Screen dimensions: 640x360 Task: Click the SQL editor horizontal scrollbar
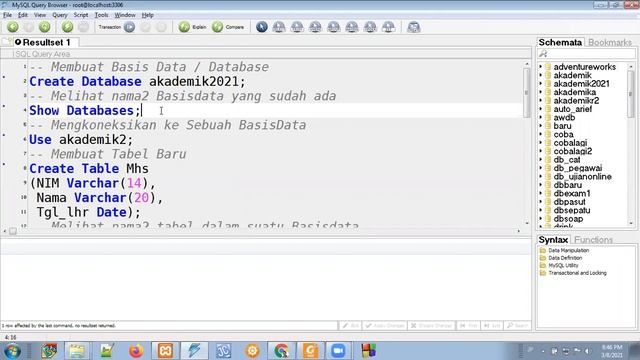click(x=261, y=231)
